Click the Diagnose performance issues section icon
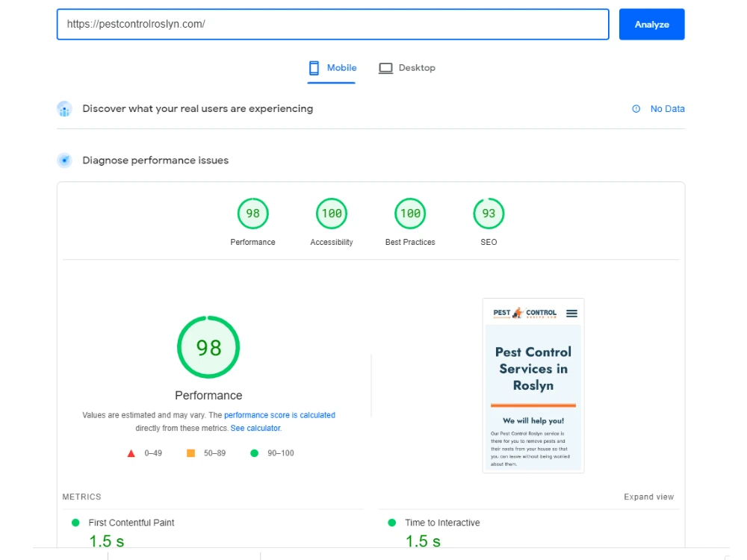Image resolution: width=747 pixels, height=560 pixels. click(64, 160)
